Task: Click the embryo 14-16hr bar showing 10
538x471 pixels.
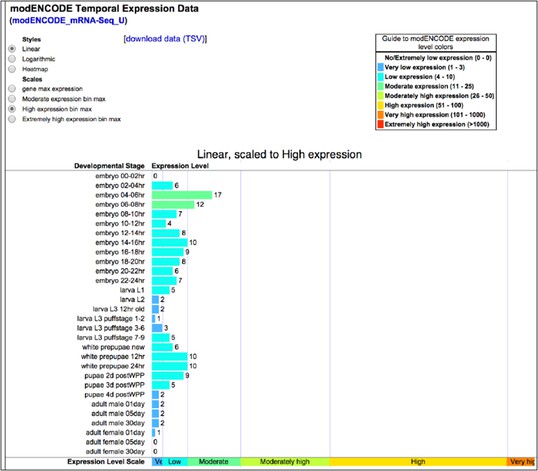Action: point(170,243)
